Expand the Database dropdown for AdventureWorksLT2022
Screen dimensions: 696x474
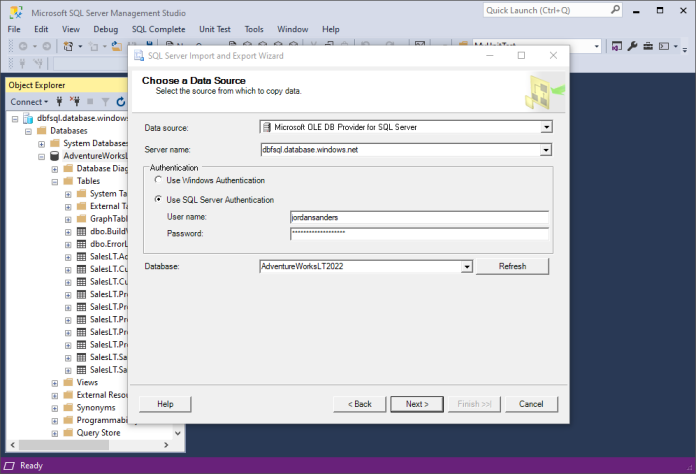[x=466, y=267]
